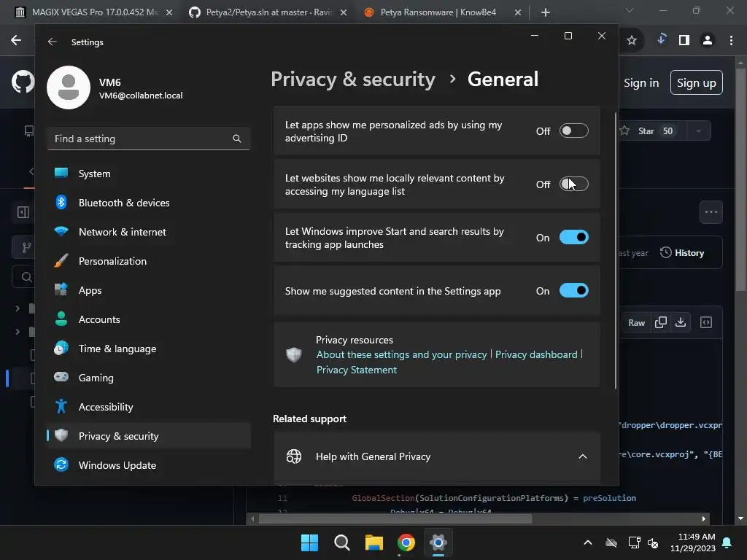The image size is (747, 560).
Task: Open Windows Start menu
Action: tap(309, 542)
